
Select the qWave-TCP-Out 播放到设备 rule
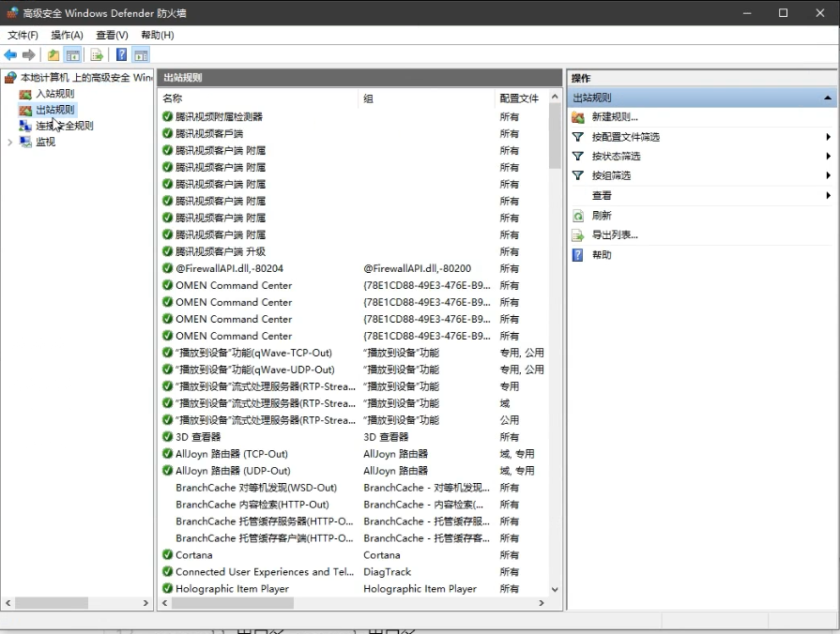[x=254, y=353]
